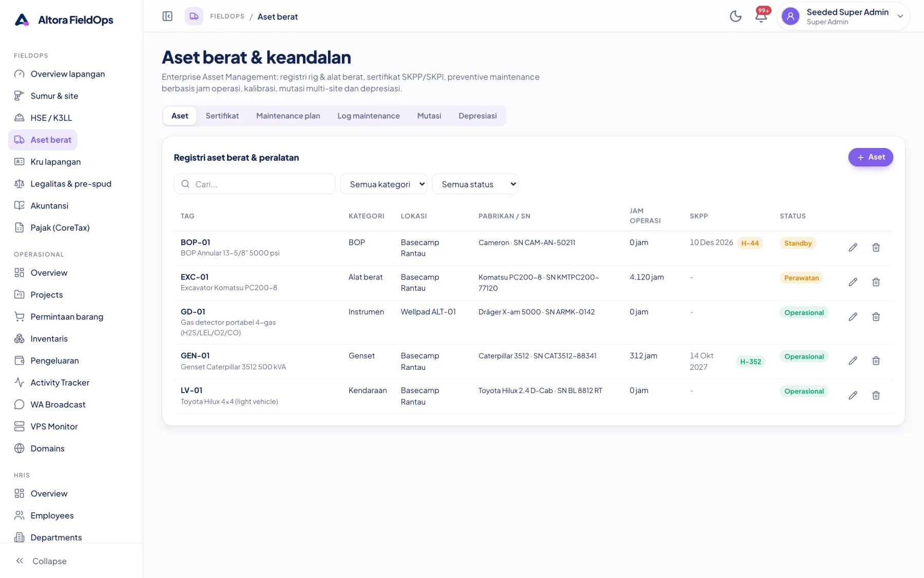The image size is (924, 578).
Task: Click the + Aset button
Action: point(871,157)
